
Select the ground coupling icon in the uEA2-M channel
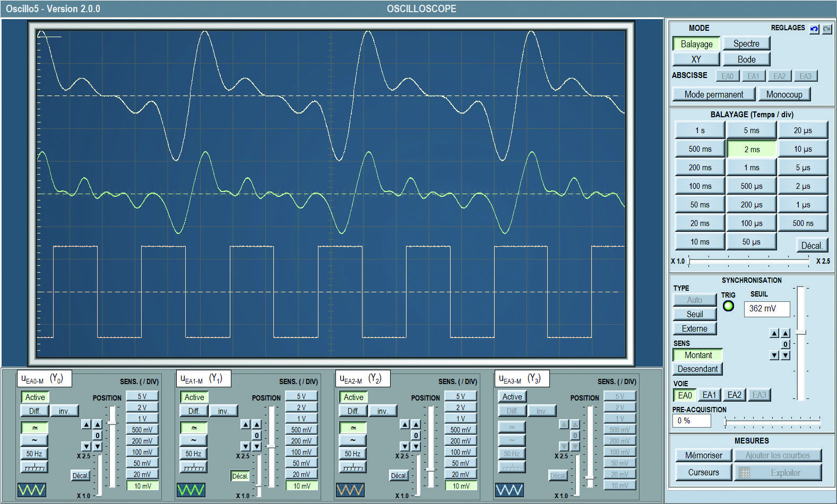coord(352,467)
